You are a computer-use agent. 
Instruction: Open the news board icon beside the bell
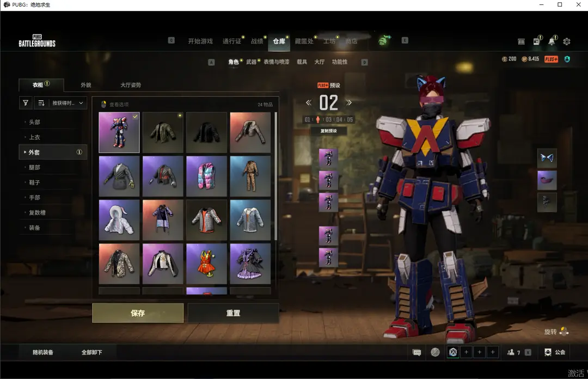coord(537,41)
